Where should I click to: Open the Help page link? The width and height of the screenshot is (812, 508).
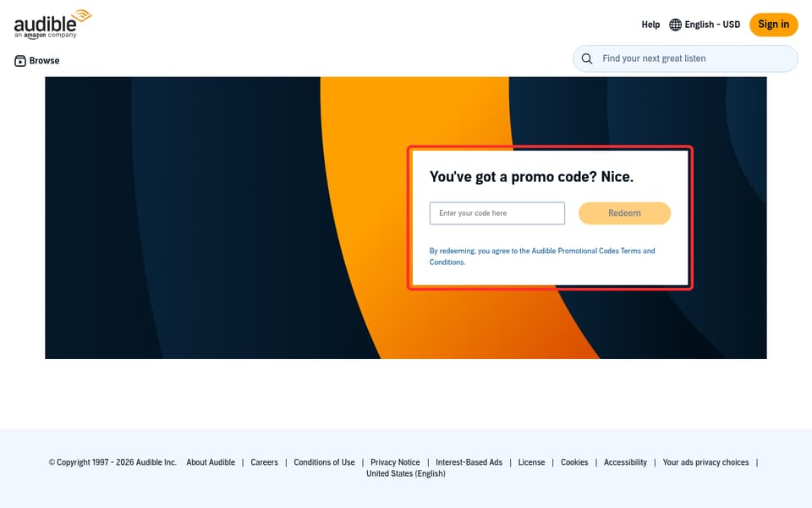pyautogui.click(x=650, y=25)
